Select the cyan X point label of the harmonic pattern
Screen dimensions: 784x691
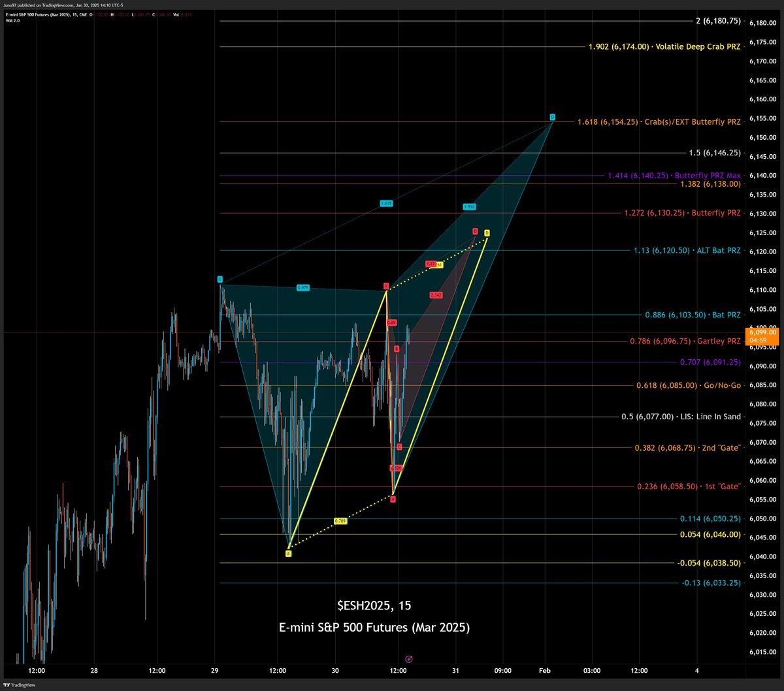click(x=220, y=280)
